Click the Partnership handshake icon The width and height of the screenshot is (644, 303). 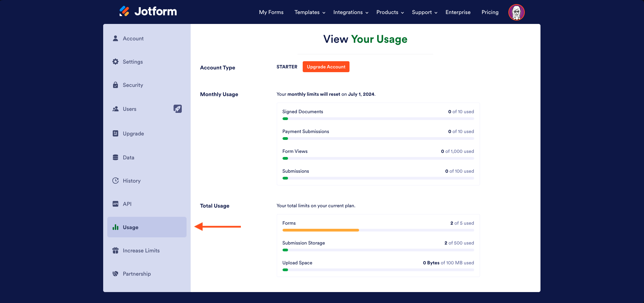tap(115, 274)
